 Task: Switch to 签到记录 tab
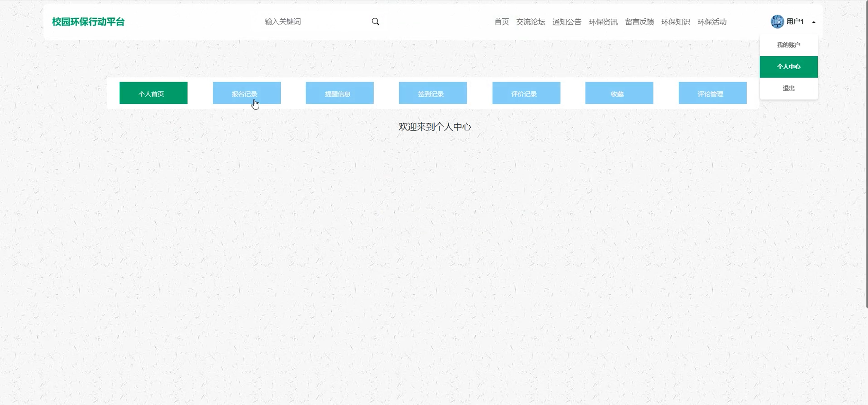coord(433,93)
